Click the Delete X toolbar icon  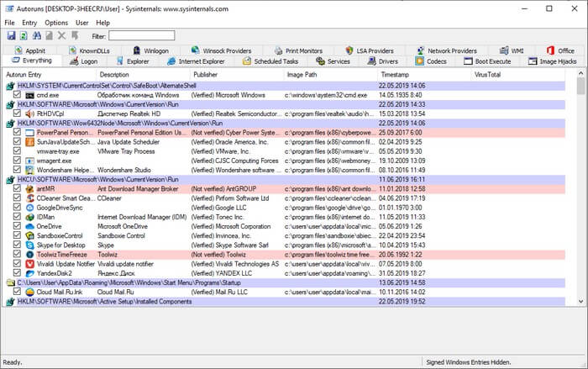(61, 35)
